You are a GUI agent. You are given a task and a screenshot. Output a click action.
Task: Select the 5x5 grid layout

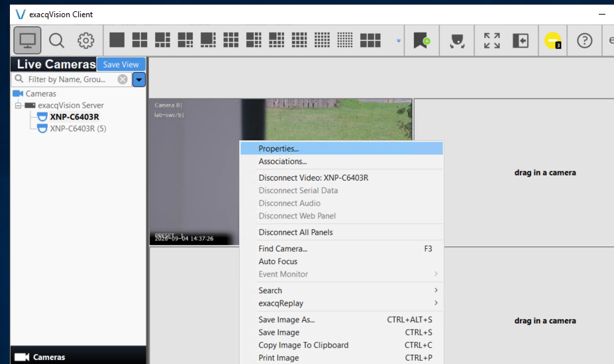coord(322,40)
